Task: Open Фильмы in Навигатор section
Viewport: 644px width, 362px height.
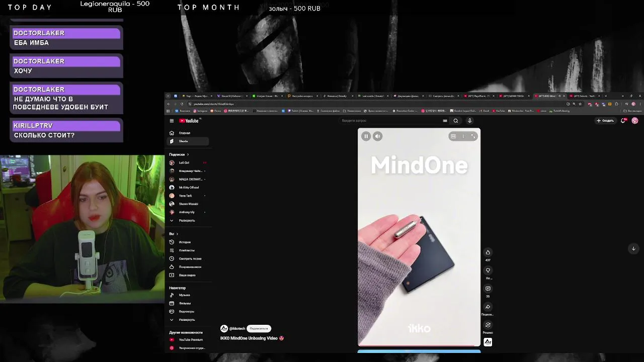Action: [187, 303]
